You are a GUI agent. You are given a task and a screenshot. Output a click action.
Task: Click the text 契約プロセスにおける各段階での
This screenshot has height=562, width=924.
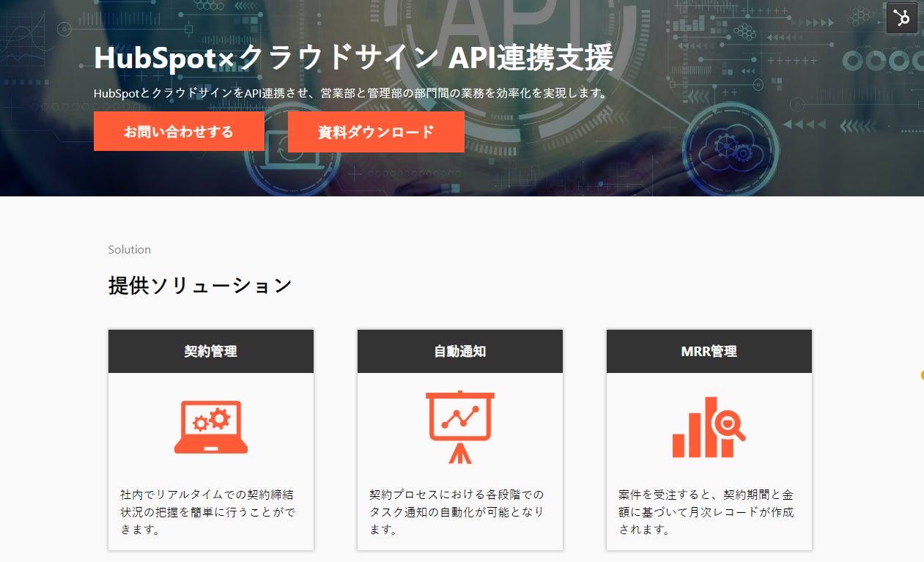[x=457, y=495]
